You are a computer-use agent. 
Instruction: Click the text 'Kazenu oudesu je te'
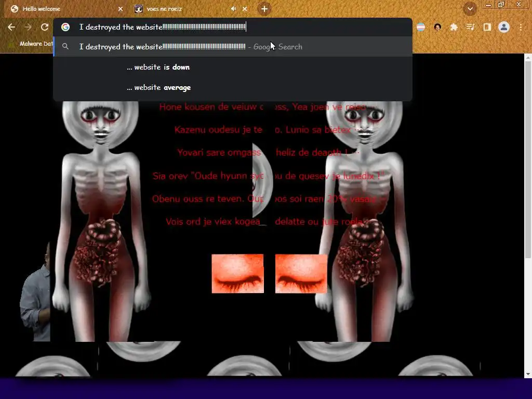[x=218, y=129]
